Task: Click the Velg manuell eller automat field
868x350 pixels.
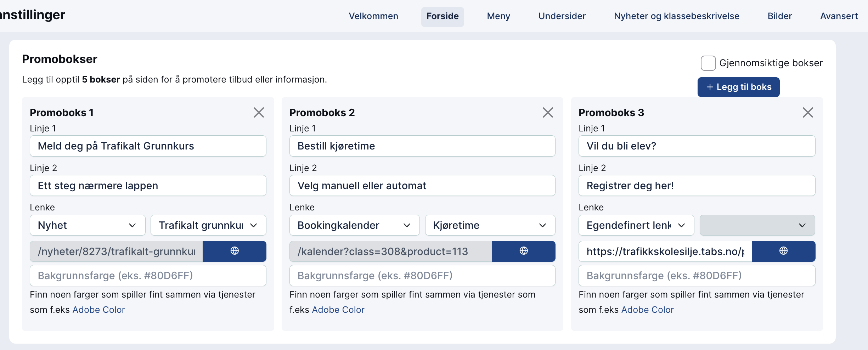Action: coord(422,186)
